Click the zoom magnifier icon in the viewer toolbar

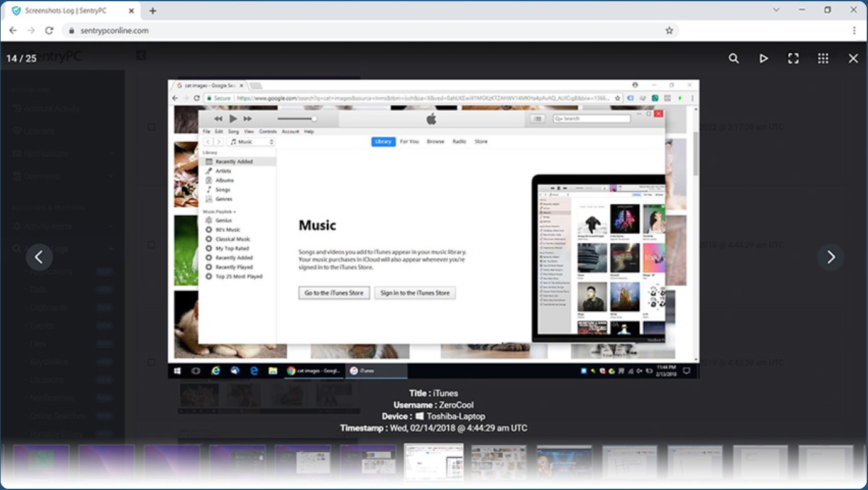click(x=733, y=58)
